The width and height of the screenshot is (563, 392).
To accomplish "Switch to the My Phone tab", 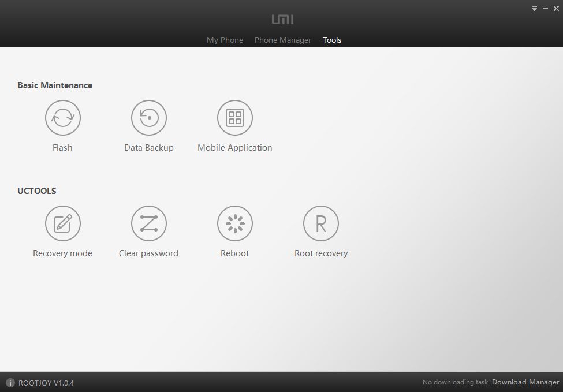I will click(x=225, y=40).
